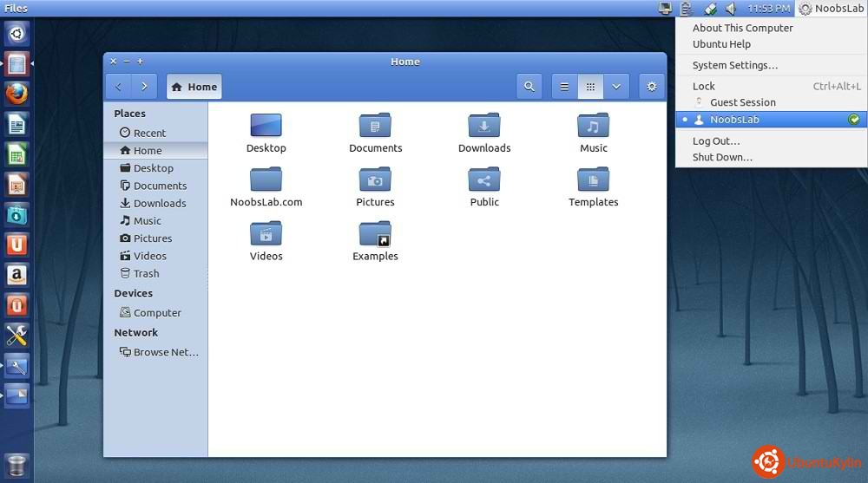The width and height of the screenshot is (868, 483).
Task: Click the Home path bar button
Action: click(x=194, y=87)
